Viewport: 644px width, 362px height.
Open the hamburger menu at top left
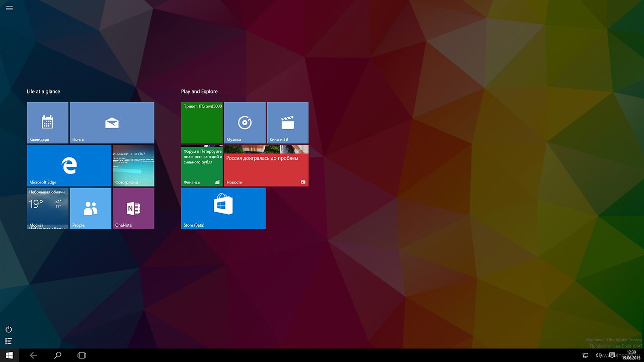point(9,8)
